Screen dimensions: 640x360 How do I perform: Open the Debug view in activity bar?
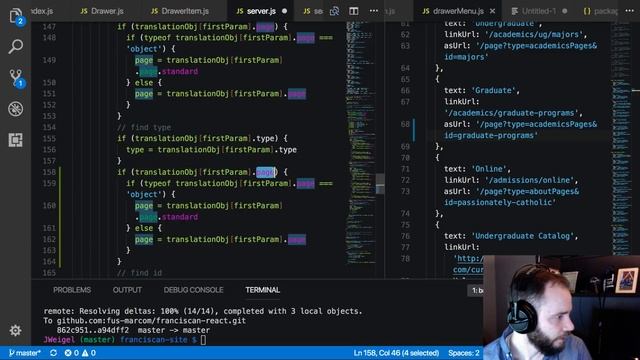pos(16,109)
